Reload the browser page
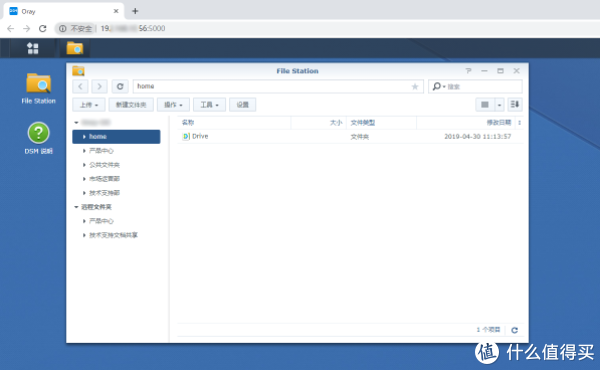 [42, 28]
